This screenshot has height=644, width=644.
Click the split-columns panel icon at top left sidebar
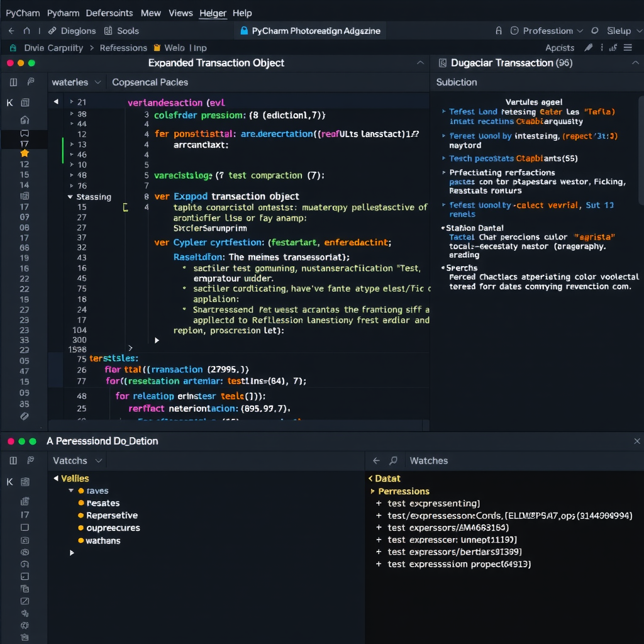tap(13, 82)
